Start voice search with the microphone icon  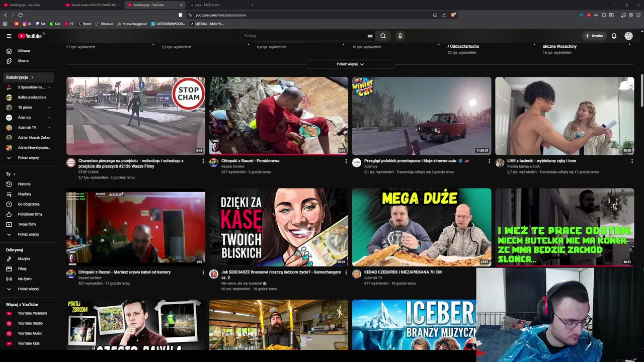click(x=400, y=36)
